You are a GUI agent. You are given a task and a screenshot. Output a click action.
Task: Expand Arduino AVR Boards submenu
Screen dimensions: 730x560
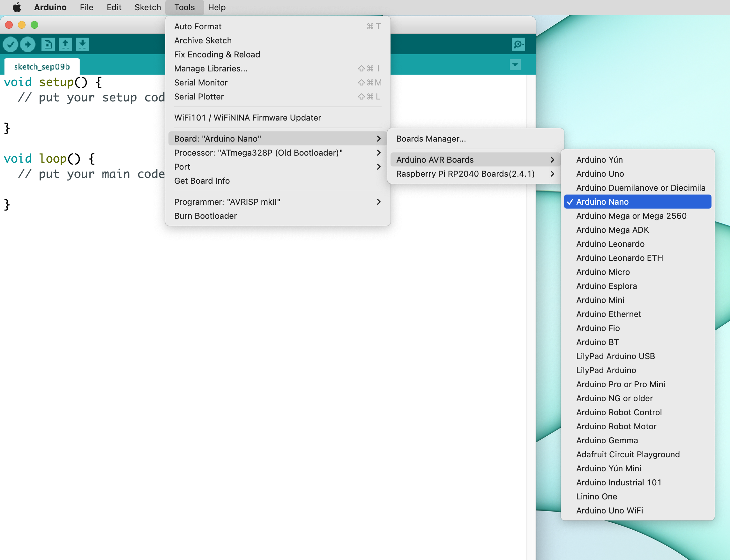click(x=475, y=160)
